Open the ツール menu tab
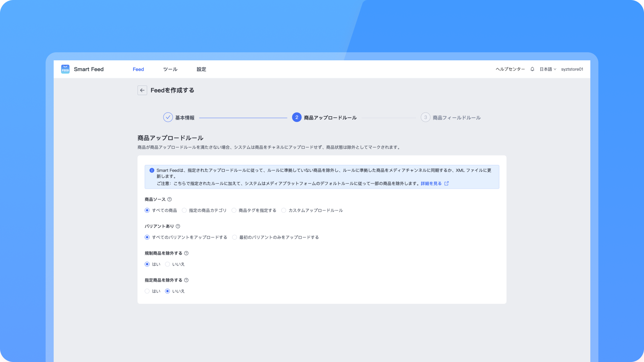 [x=170, y=69]
